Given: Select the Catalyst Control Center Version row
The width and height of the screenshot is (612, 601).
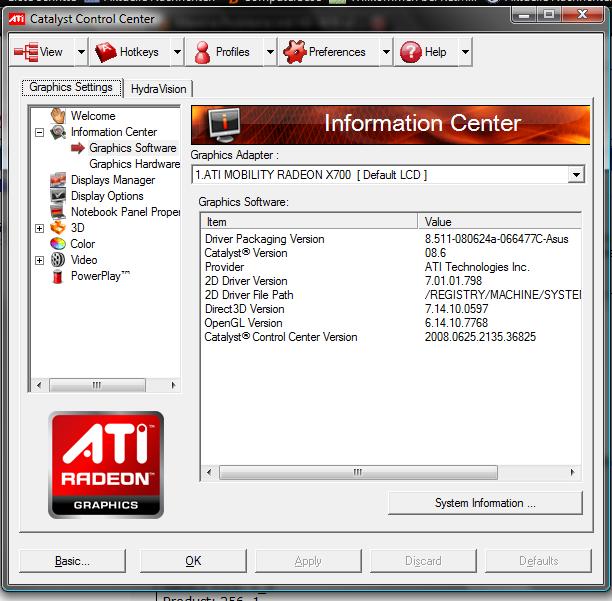Looking at the screenshot, I should tap(391, 337).
